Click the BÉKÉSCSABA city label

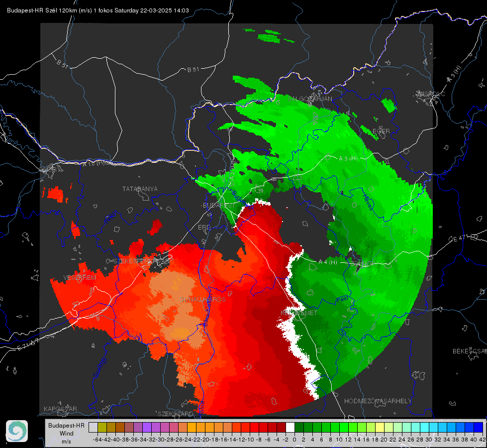tap(470, 351)
